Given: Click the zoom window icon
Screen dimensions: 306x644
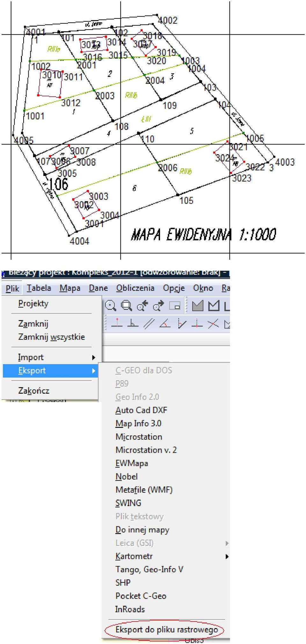Looking at the screenshot, I should point(127,306).
